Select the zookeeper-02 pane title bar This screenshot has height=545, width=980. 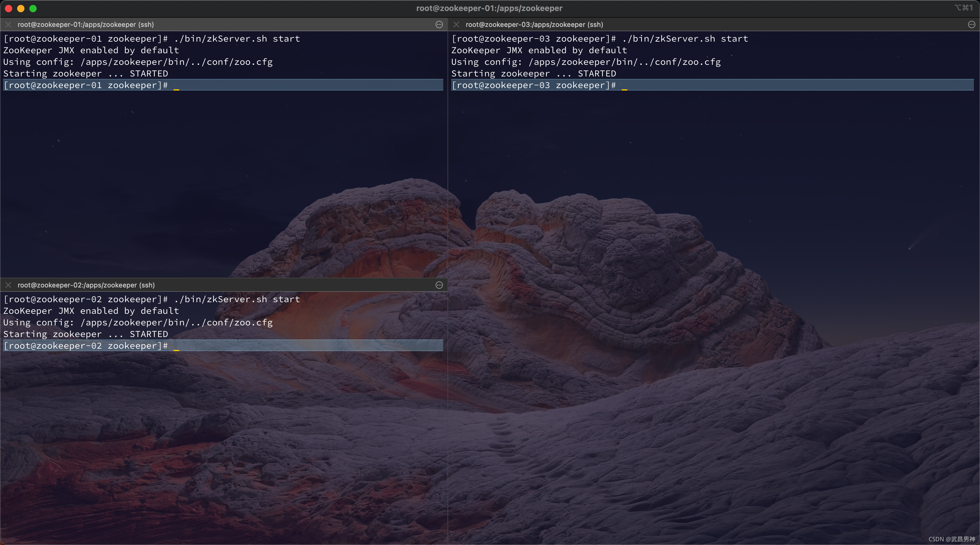pos(86,285)
